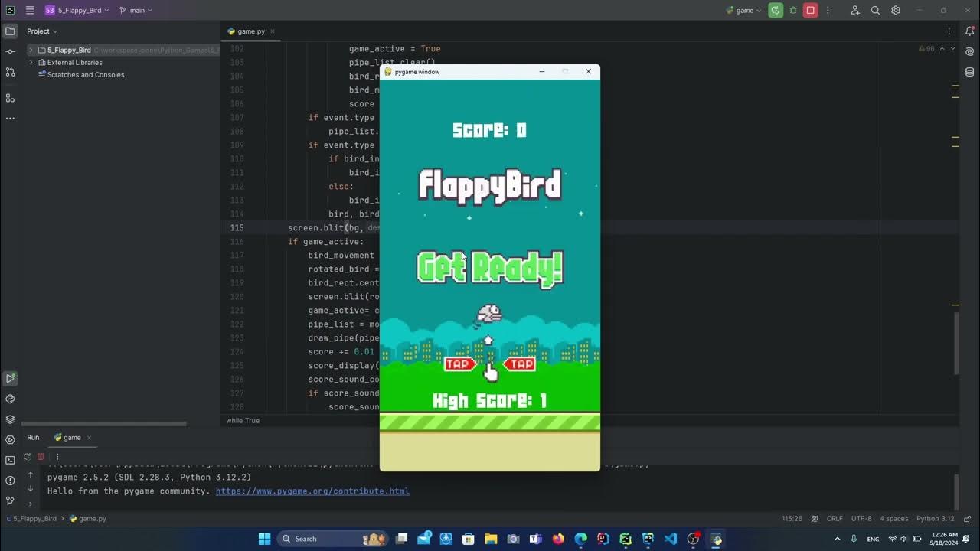
Task: Click the 115:26 caret position
Action: pyautogui.click(x=792, y=518)
